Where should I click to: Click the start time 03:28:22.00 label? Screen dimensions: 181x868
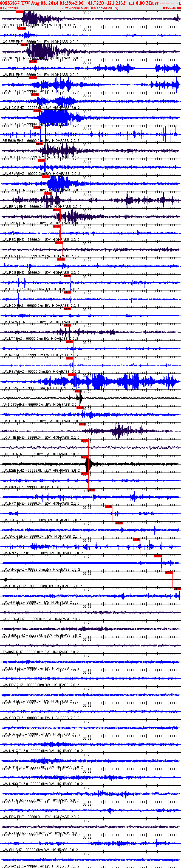pos(9,8)
